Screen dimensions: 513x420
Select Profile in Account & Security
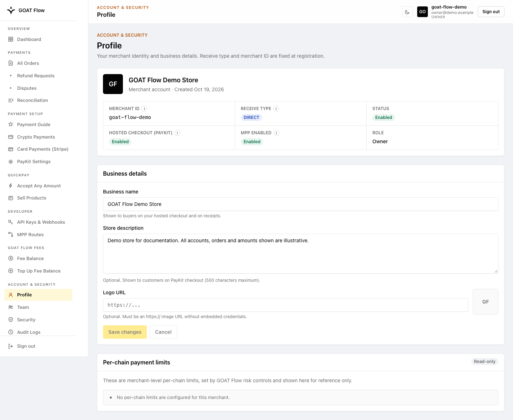(38, 295)
